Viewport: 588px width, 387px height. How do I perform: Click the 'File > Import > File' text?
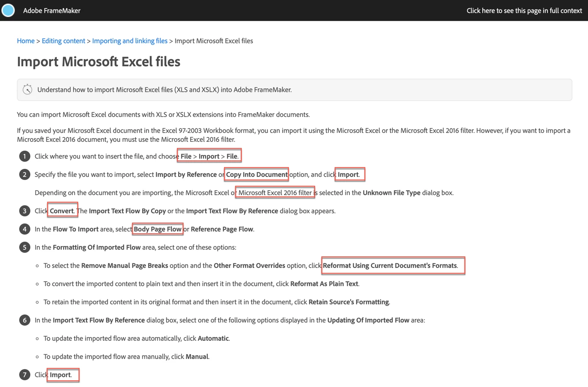(209, 156)
